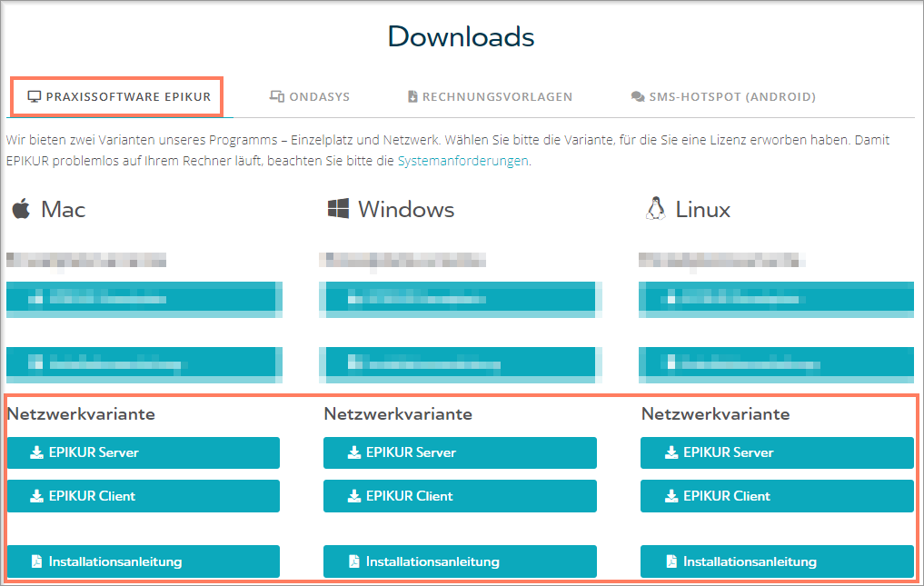Click the monitor icon in Praxissoftware tab
924x586 pixels.
[35, 96]
